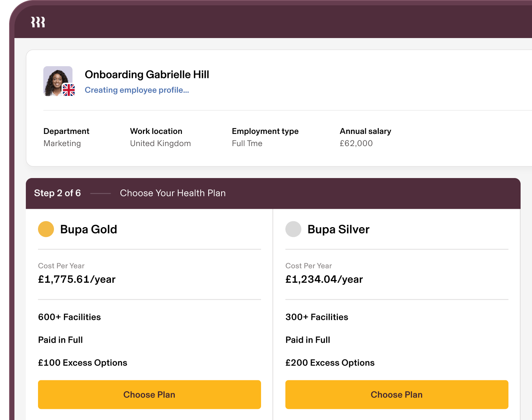
Task: Click 'Onboarding Gabrielle Hill' heading
Action: click(147, 75)
